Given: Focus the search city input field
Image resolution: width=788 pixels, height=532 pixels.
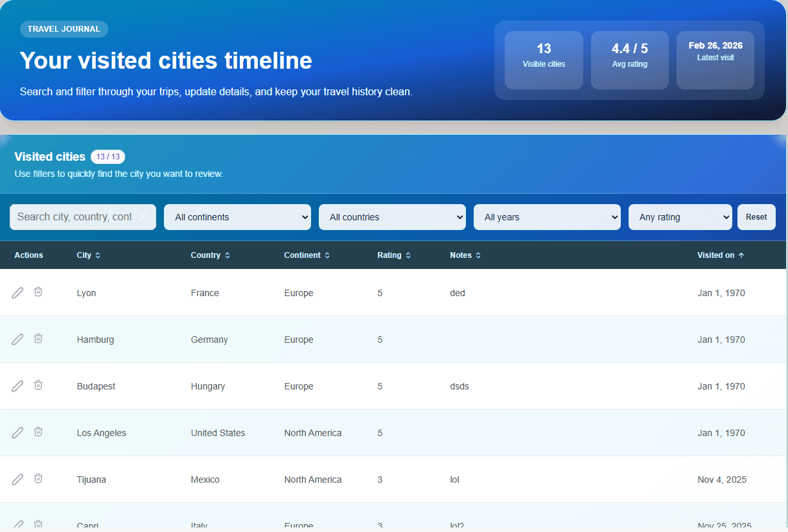Looking at the screenshot, I should point(74,217).
